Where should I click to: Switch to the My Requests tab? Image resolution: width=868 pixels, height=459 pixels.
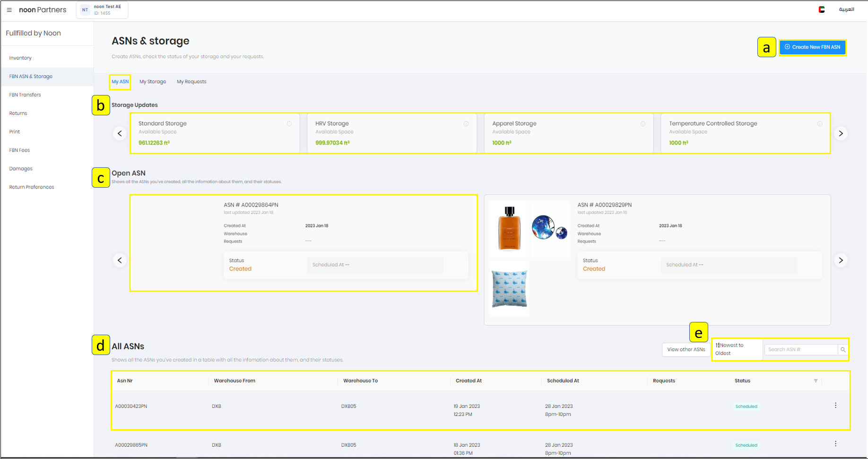click(x=191, y=82)
